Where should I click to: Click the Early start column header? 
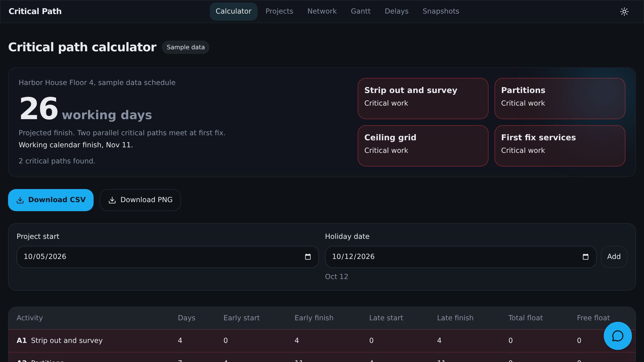coord(242,318)
